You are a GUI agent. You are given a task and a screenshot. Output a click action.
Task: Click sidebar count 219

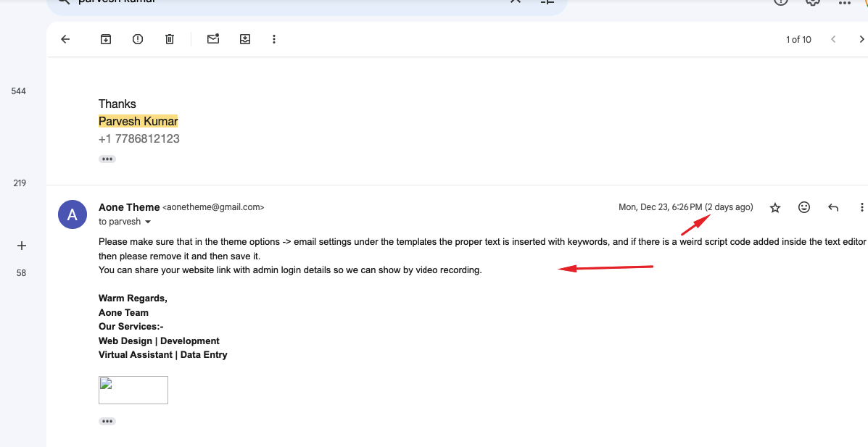20,183
